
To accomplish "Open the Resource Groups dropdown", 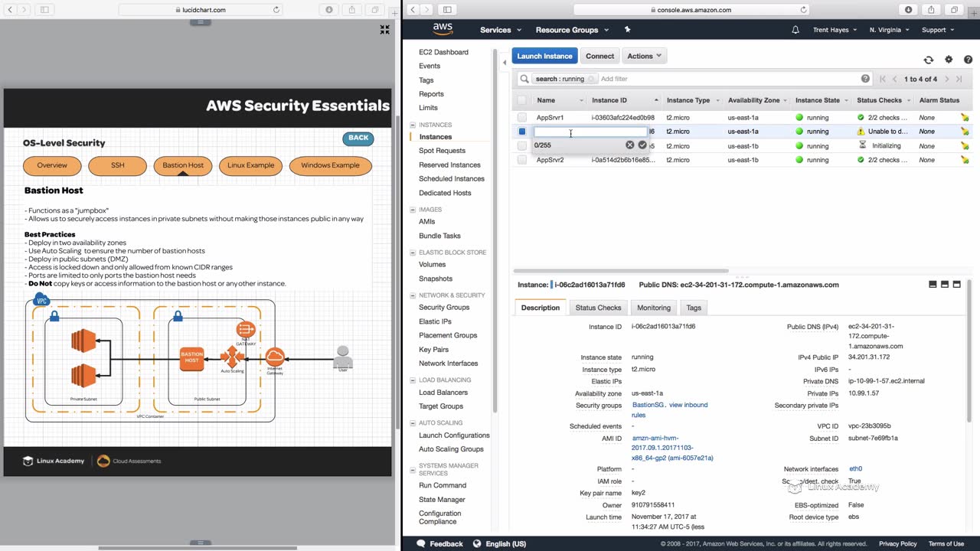I will pos(572,30).
